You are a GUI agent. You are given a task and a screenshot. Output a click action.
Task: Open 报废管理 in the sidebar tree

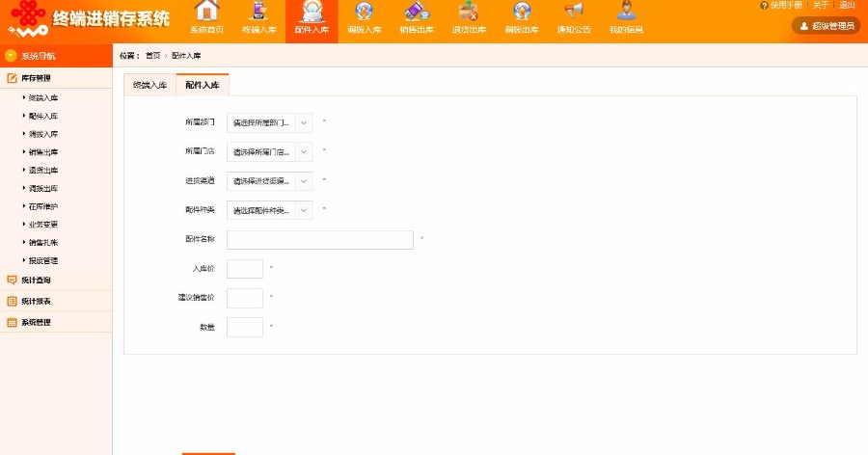(43, 260)
